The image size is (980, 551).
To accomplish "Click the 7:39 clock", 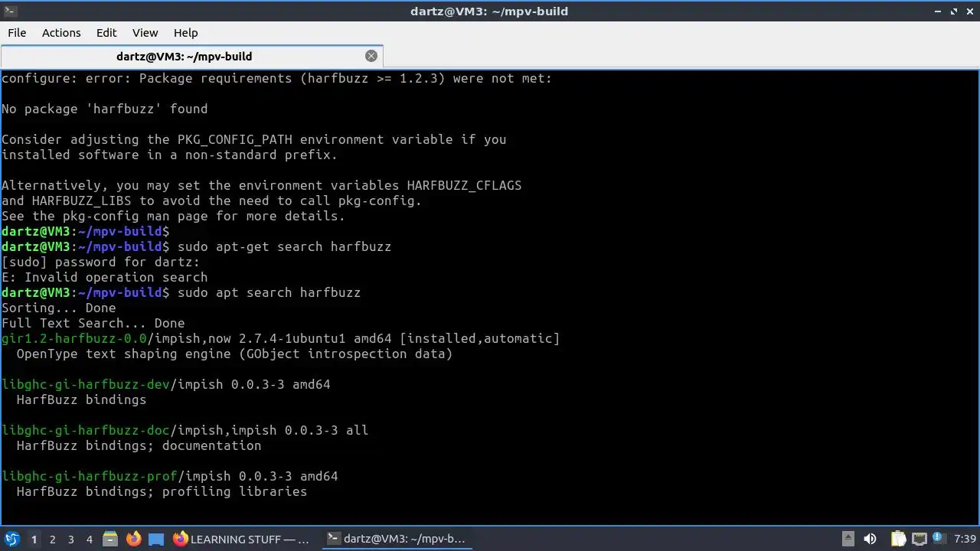I will 965,539.
